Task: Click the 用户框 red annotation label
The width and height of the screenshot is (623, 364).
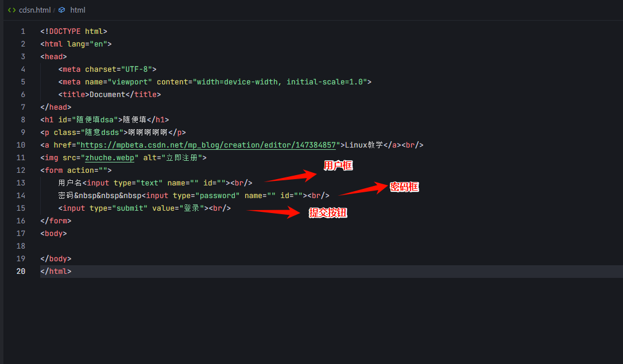Action: tap(338, 165)
